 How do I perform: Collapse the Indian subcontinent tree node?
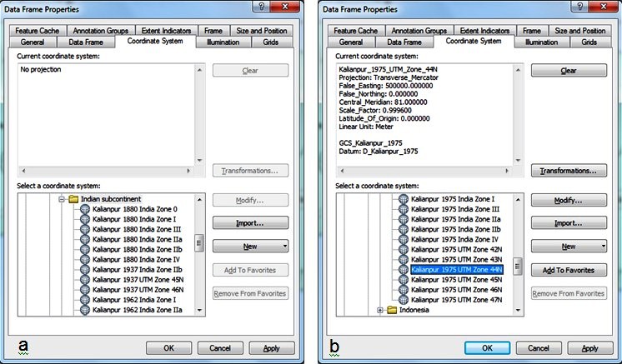click(62, 199)
